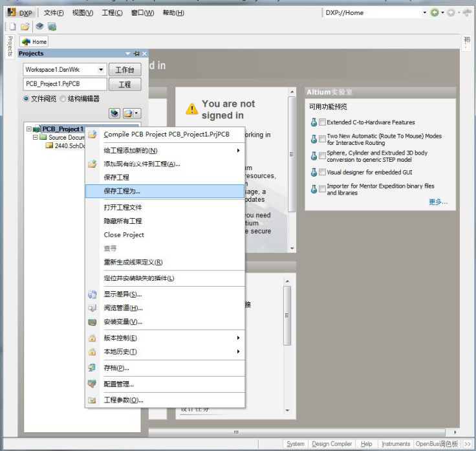Create new document via toolbar icon
This screenshot has height=451, width=476.
click(x=12, y=27)
